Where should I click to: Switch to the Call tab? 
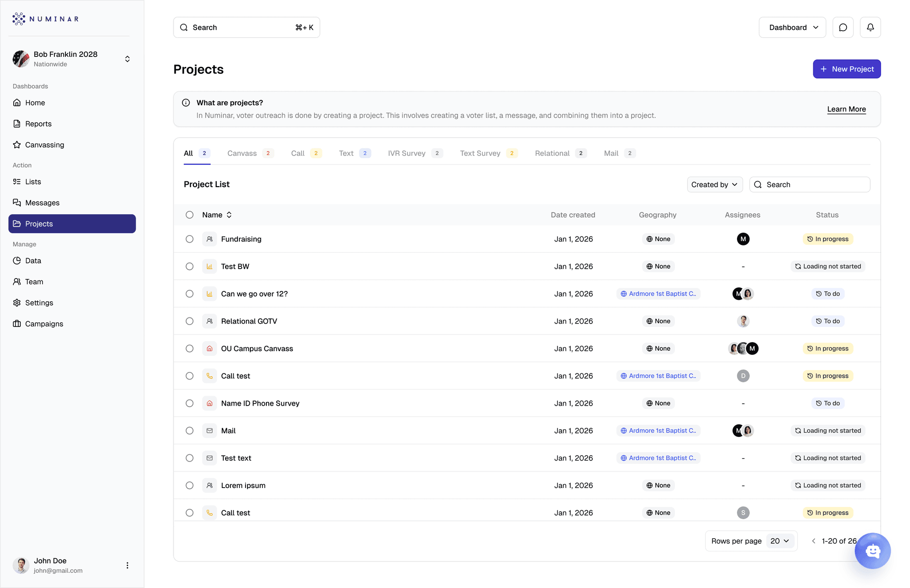[306, 154]
